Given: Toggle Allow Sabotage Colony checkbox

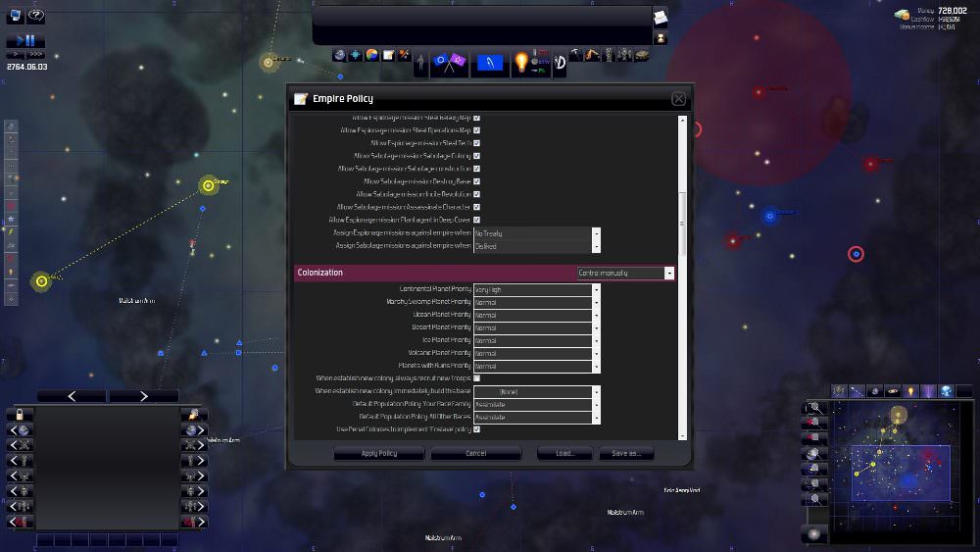Looking at the screenshot, I should [477, 156].
